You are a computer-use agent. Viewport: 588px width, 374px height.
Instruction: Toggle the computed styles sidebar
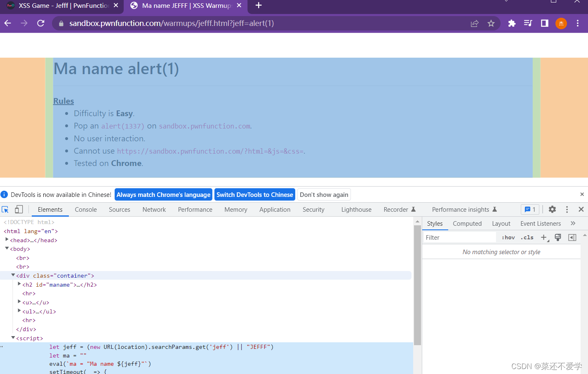(x=572, y=237)
